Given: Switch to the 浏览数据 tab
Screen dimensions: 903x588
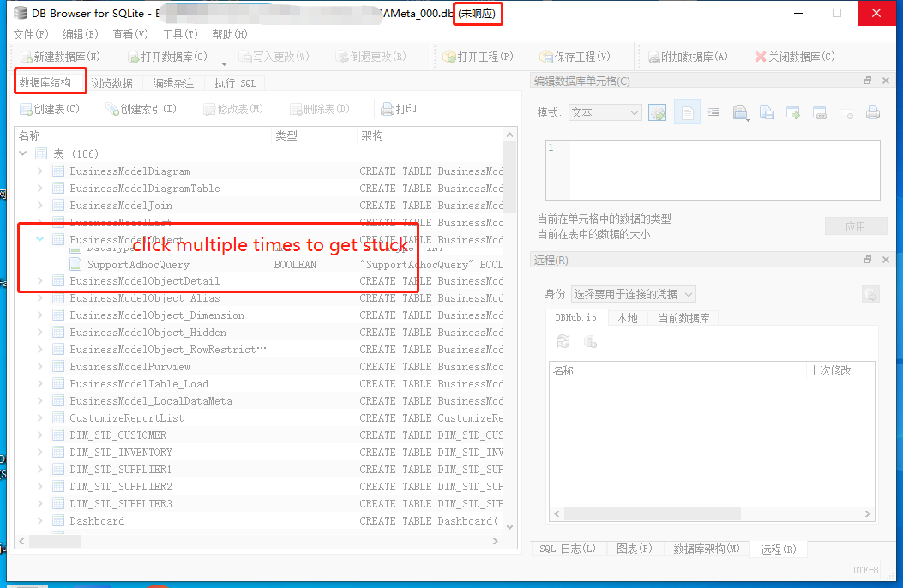Looking at the screenshot, I should (x=111, y=83).
